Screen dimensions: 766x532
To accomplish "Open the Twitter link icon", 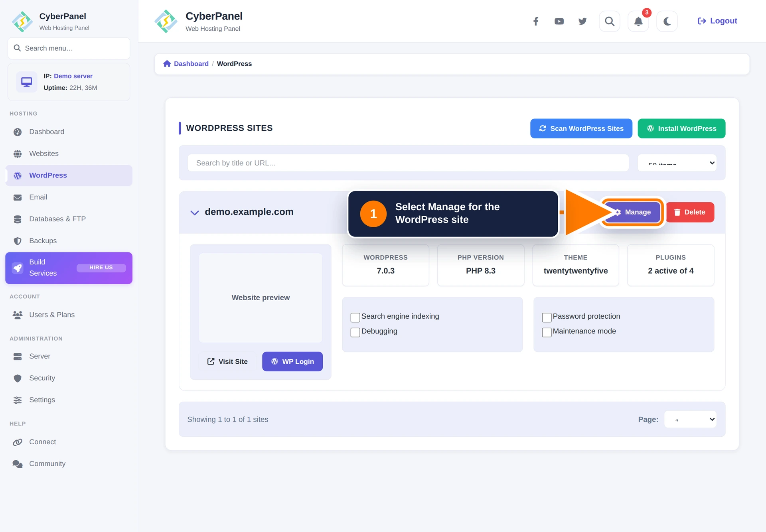I will (x=582, y=21).
